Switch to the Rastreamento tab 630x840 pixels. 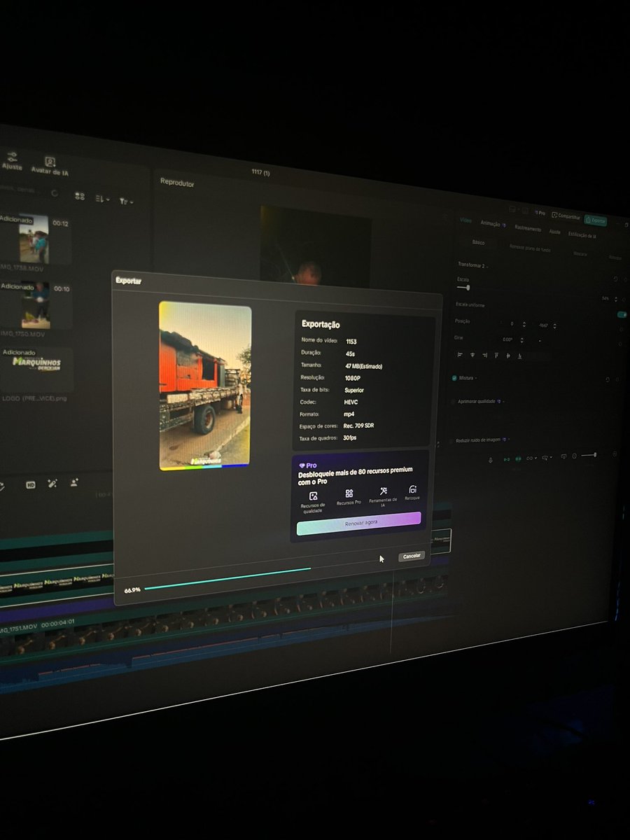coord(528,228)
